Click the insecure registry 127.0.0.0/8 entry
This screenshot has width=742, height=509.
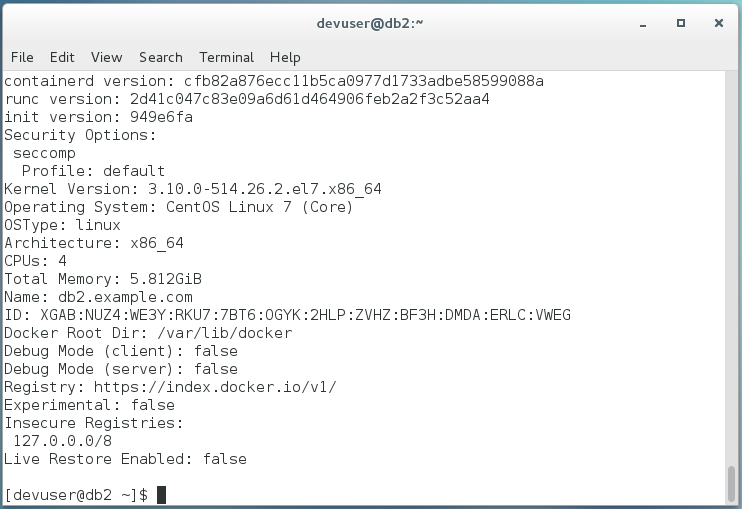(62, 441)
